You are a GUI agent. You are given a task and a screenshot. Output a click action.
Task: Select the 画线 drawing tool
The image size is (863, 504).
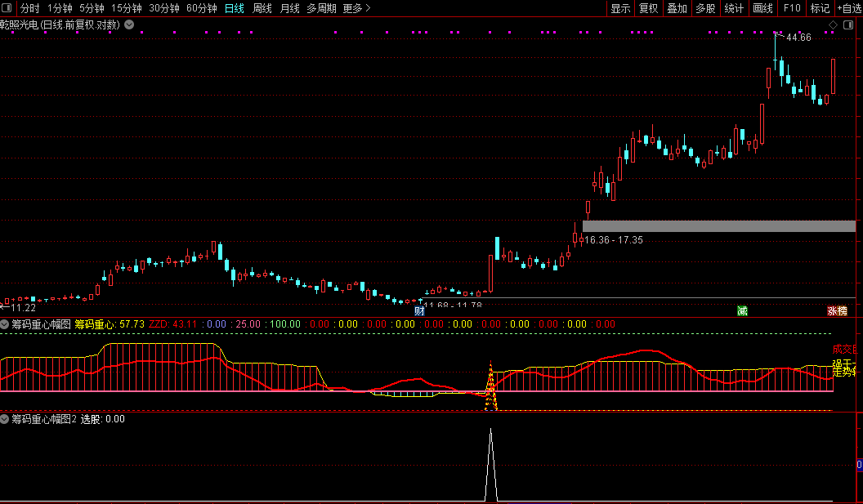[x=762, y=8]
